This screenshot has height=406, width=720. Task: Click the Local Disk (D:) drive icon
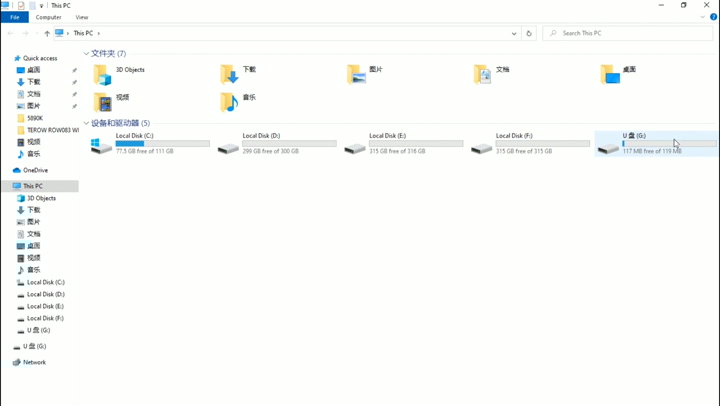228,148
